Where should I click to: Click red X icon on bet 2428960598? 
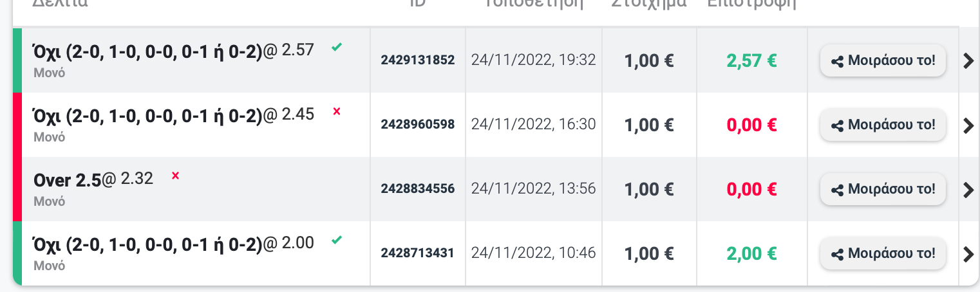point(336,111)
